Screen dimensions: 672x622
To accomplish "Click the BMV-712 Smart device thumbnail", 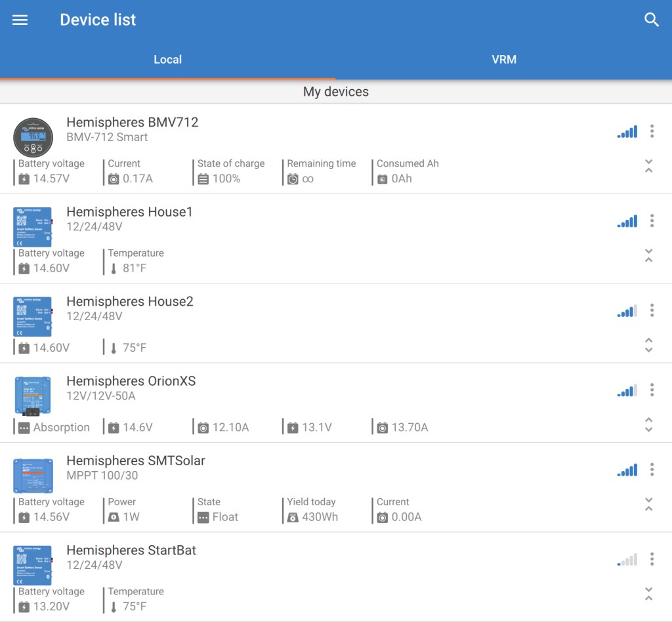I will [33, 136].
